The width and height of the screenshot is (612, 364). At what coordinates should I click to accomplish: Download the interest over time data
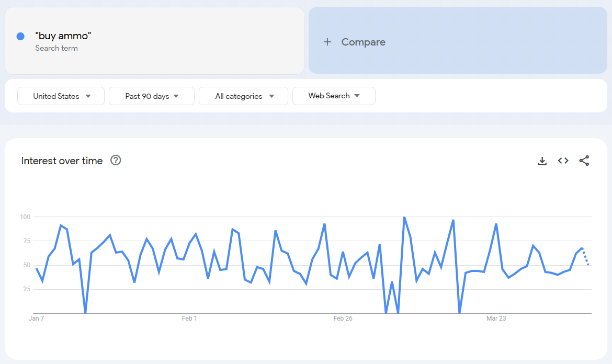pos(542,161)
